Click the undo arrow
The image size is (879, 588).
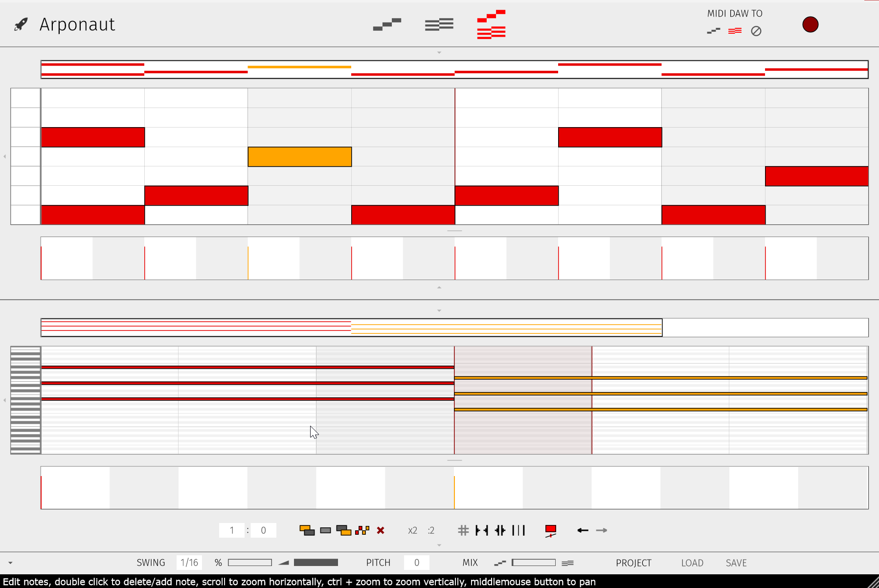click(x=583, y=530)
